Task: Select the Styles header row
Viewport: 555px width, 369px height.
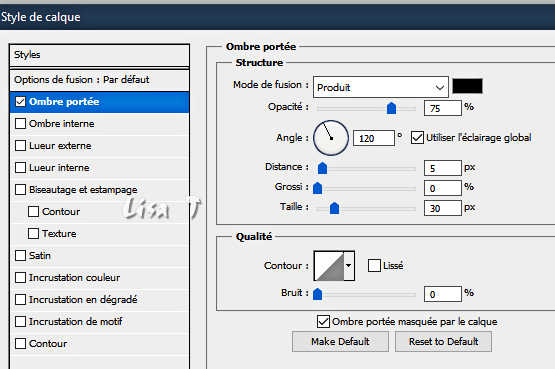Action: click(x=99, y=55)
